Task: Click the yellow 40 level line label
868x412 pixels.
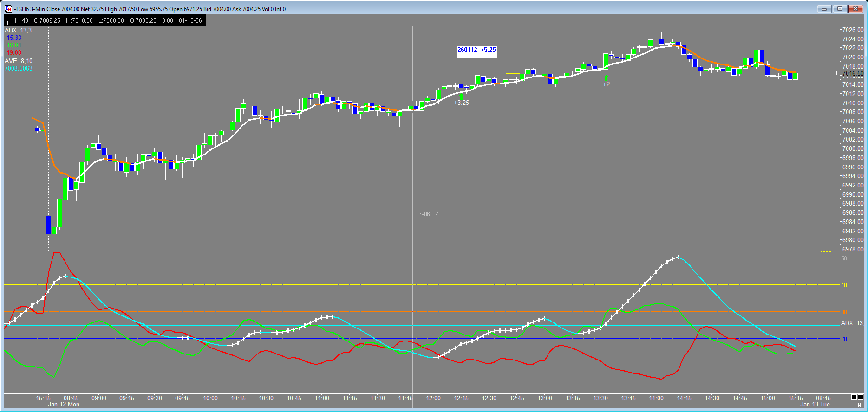Action: pos(844,285)
